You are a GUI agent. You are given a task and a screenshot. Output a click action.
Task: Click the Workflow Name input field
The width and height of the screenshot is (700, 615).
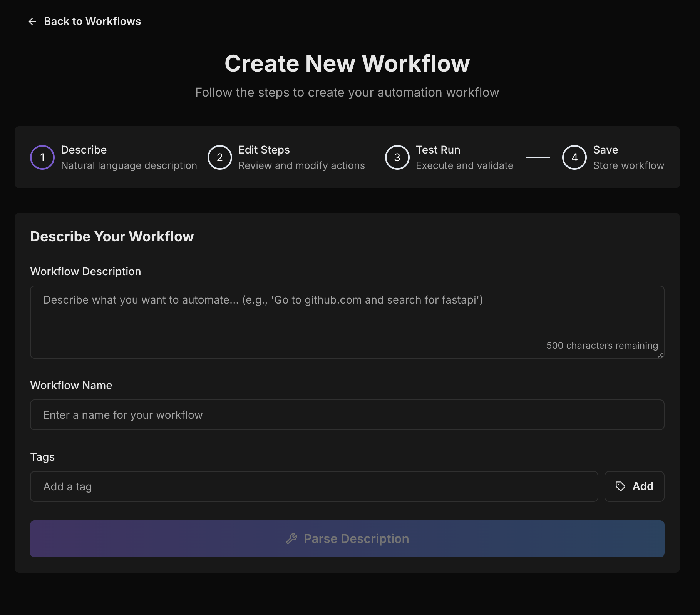(347, 415)
